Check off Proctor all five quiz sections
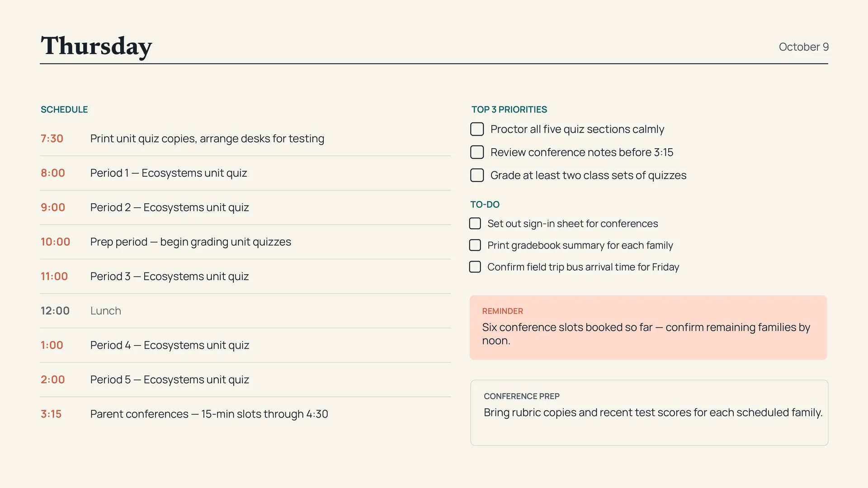 (477, 129)
